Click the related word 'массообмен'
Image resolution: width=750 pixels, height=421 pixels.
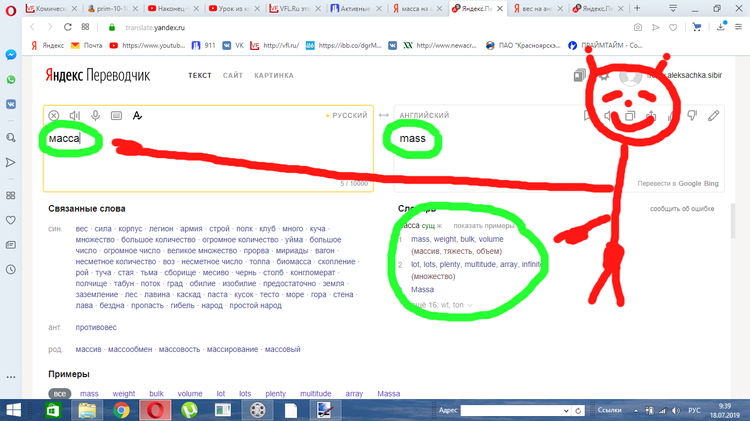pos(130,350)
